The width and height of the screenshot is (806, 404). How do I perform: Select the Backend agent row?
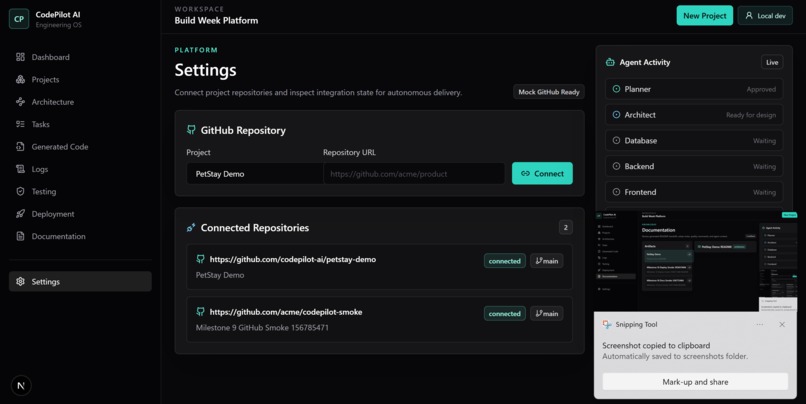tap(694, 166)
